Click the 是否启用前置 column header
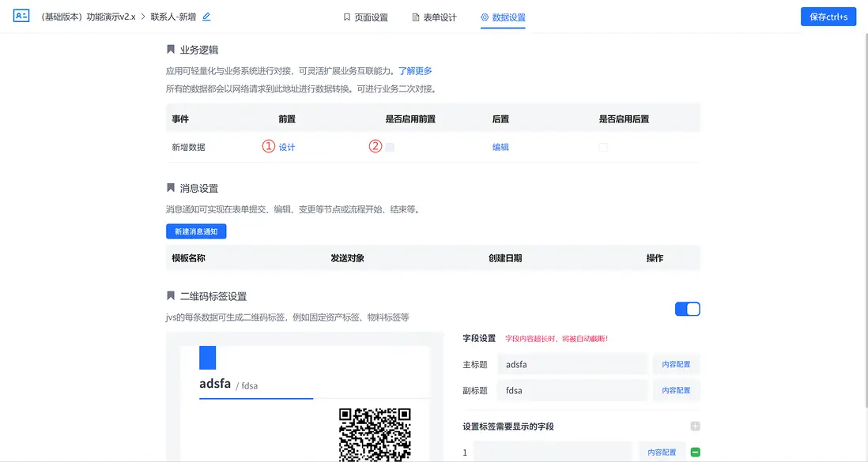This screenshot has height=462, width=868. (410, 119)
